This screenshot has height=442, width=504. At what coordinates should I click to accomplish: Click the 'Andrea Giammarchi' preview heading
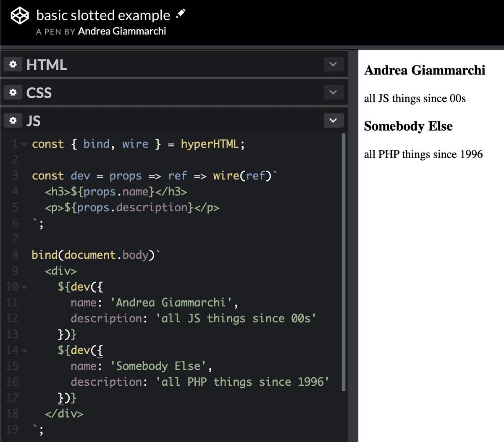425,70
